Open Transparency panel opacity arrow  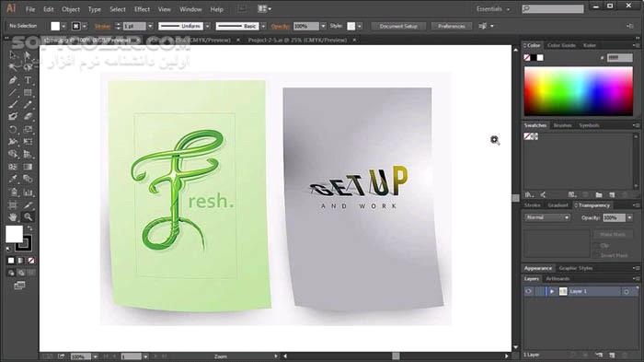point(629,217)
